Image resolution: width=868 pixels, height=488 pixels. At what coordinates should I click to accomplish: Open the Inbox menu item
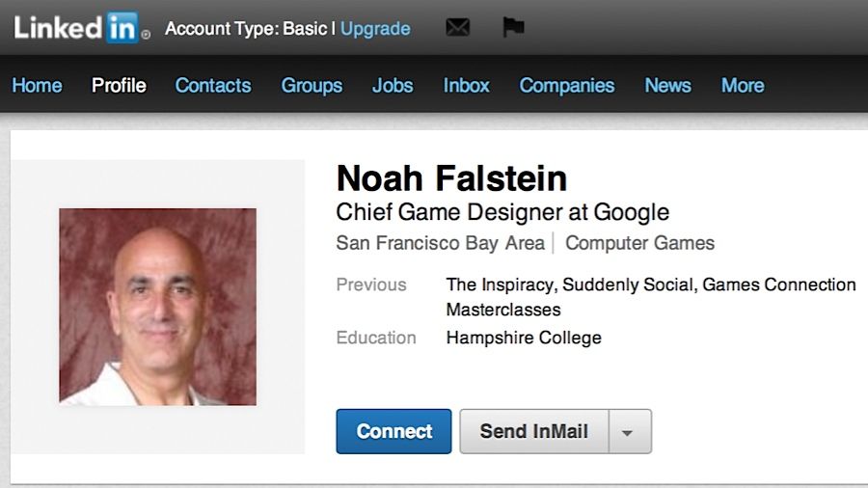click(466, 85)
